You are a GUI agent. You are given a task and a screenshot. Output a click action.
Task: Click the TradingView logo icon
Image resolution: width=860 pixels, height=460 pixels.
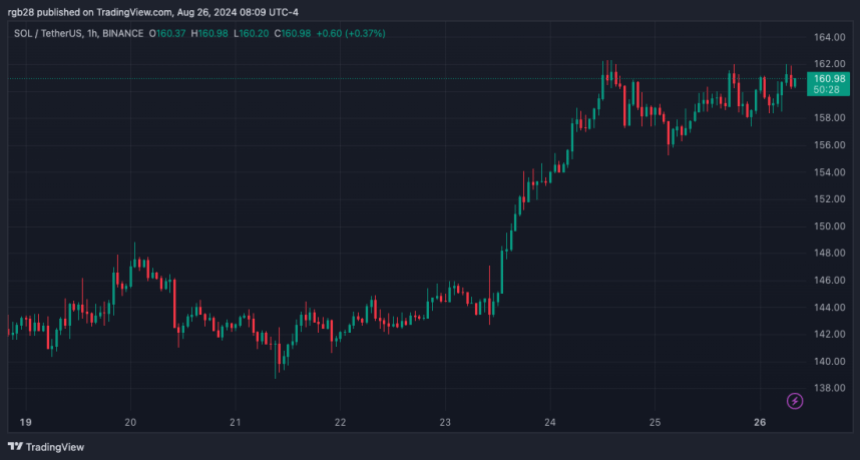point(15,447)
